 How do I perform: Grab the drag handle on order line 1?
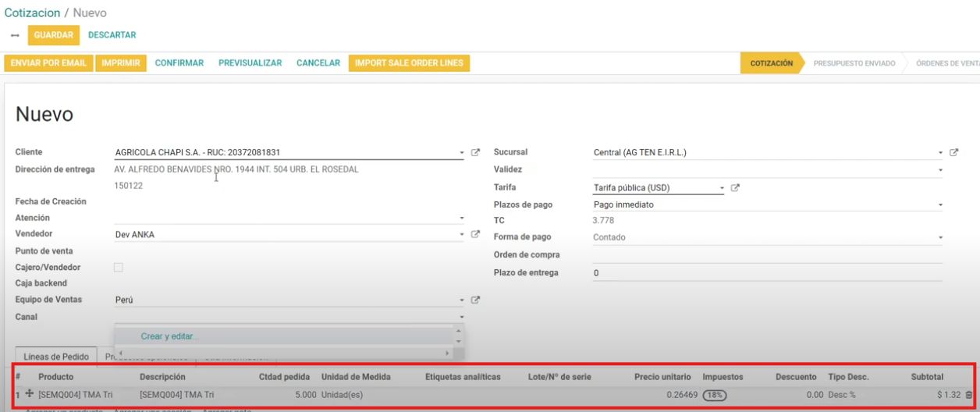click(30, 394)
